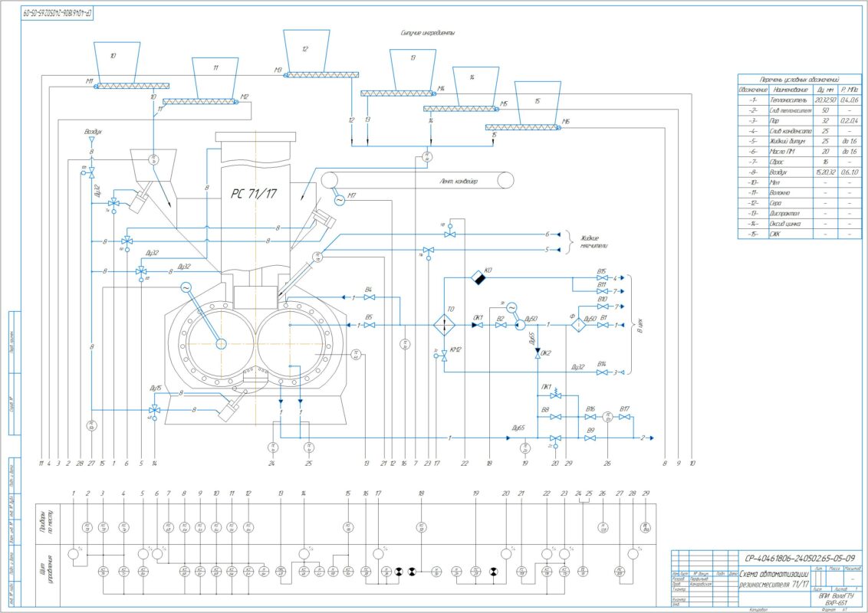Select the 'Слив конденсата' table cell
This screenshot has height=613, width=868.
(x=791, y=131)
